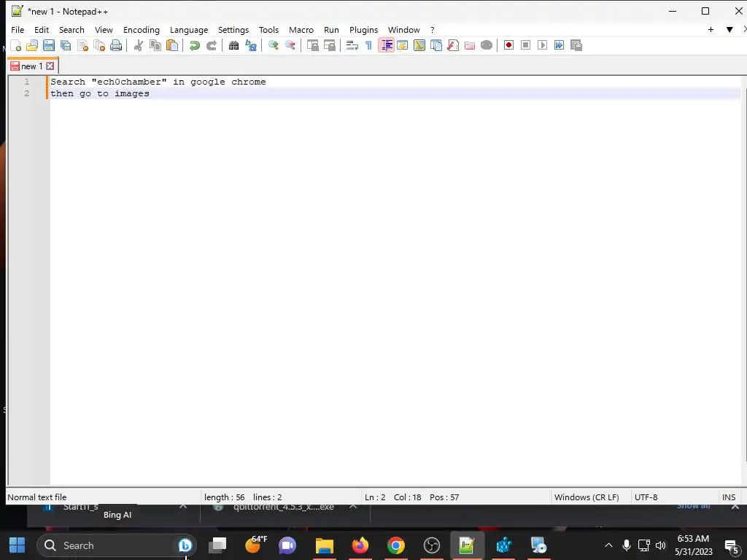
Task: Click the "Normal text file" status entry
Action: pyautogui.click(x=37, y=497)
